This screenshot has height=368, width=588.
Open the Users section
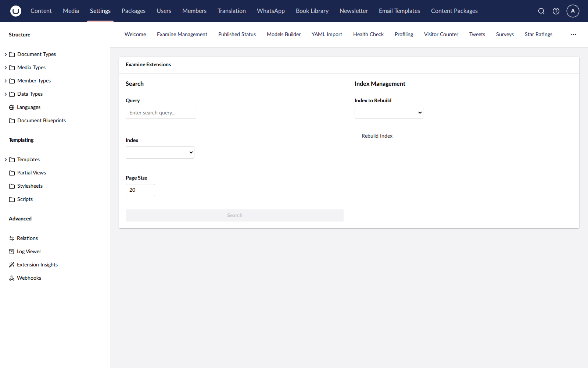[x=164, y=11]
